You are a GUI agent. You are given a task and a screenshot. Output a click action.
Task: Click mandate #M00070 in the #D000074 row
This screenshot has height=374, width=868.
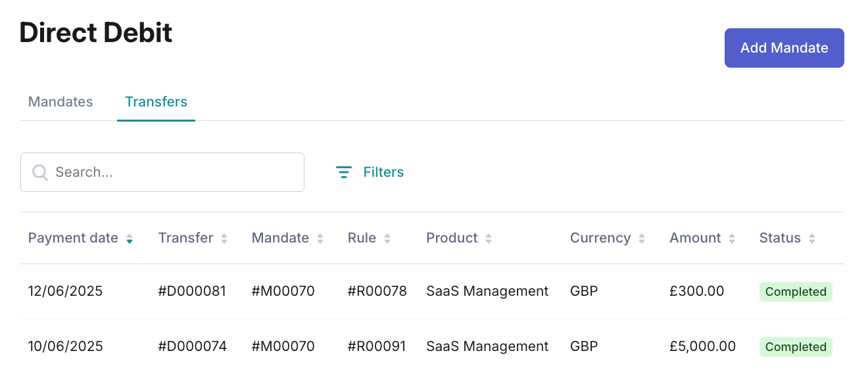[x=283, y=346]
